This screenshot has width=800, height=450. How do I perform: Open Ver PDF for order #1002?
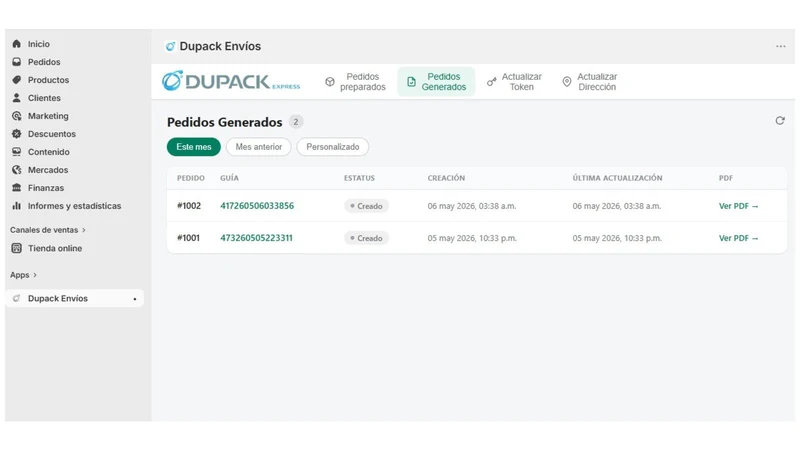(738, 206)
